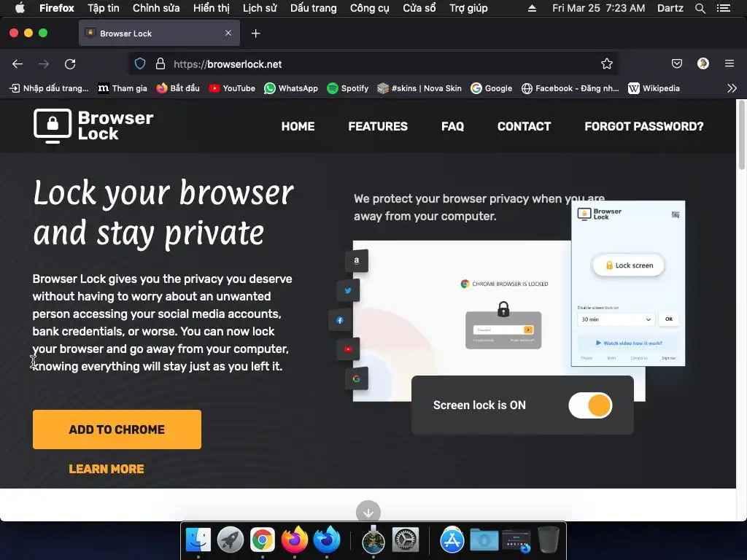This screenshot has width=747, height=560.
Task: Click the Browser Lock site logo
Action: click(93, 125)
